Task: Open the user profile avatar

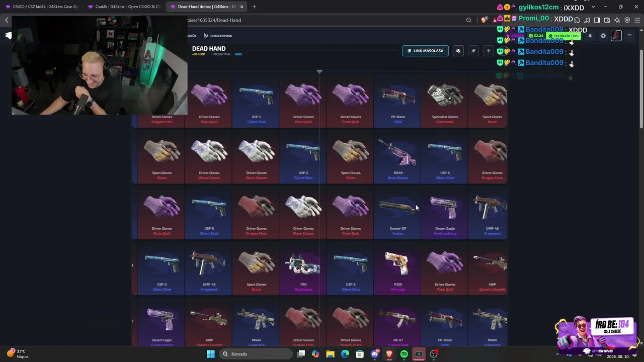Action: pos(616,36)
